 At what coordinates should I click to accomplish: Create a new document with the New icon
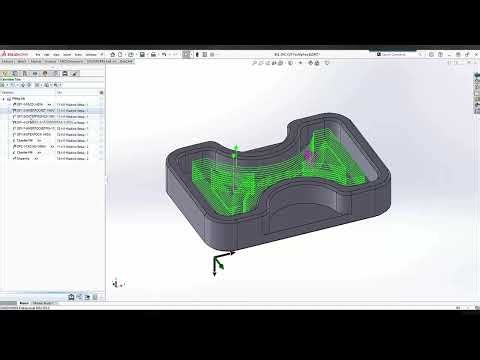tap(120, 54)
